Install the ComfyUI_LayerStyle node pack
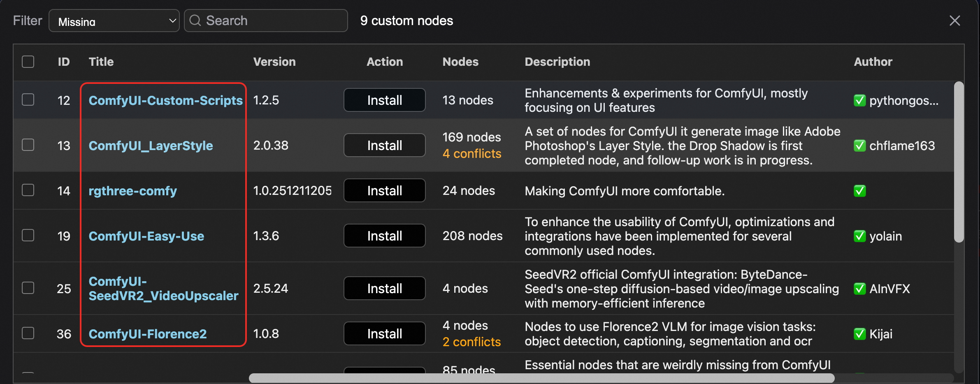The height and width of the screenshot is (384, 980). [385, 145]
